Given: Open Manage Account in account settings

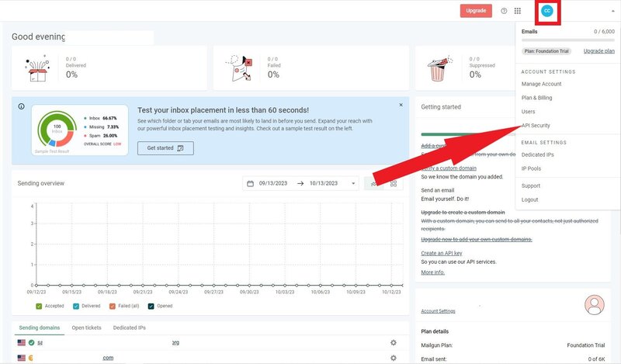Looking at the screenshot, I should pyautogui.click(x=541, y=84).
